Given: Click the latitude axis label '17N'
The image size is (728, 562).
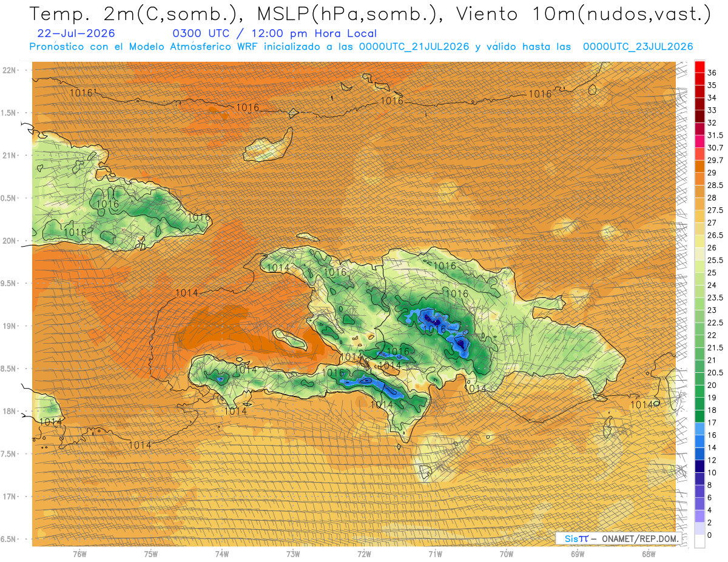Looking at the screenshot, I should click(x=10, y=497).
